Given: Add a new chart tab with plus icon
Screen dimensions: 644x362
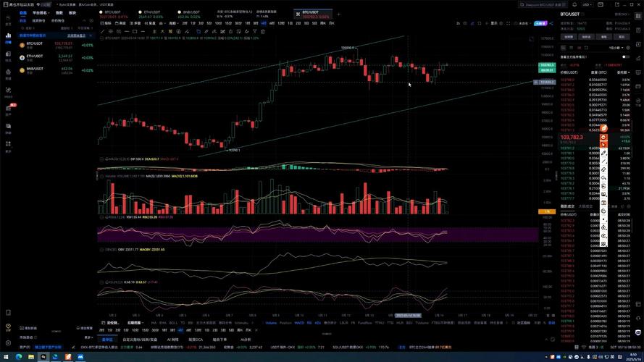Looking at the screenshot, I should 340,14.
